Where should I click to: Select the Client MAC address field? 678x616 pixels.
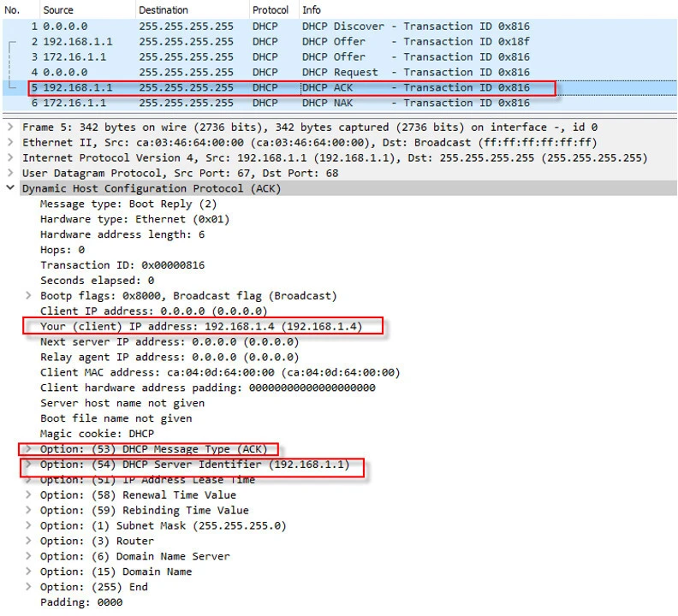click(x=219, y=372)
